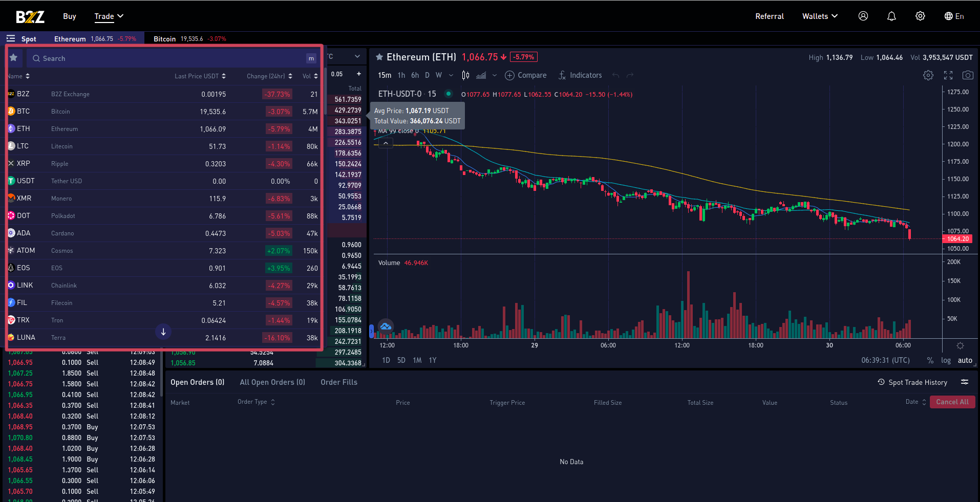Open the user account icon
This screenshot has width=980, height=502.
tap(863, 16)
